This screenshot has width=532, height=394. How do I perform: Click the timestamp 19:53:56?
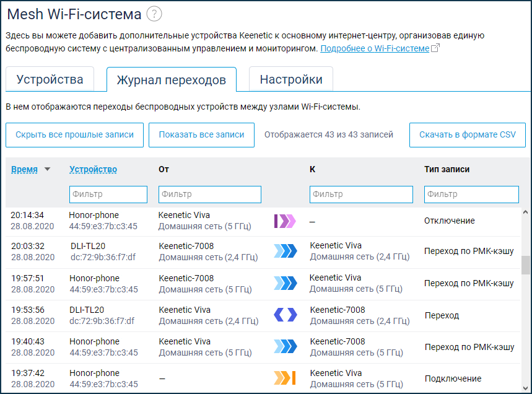[x=28, y=310]
